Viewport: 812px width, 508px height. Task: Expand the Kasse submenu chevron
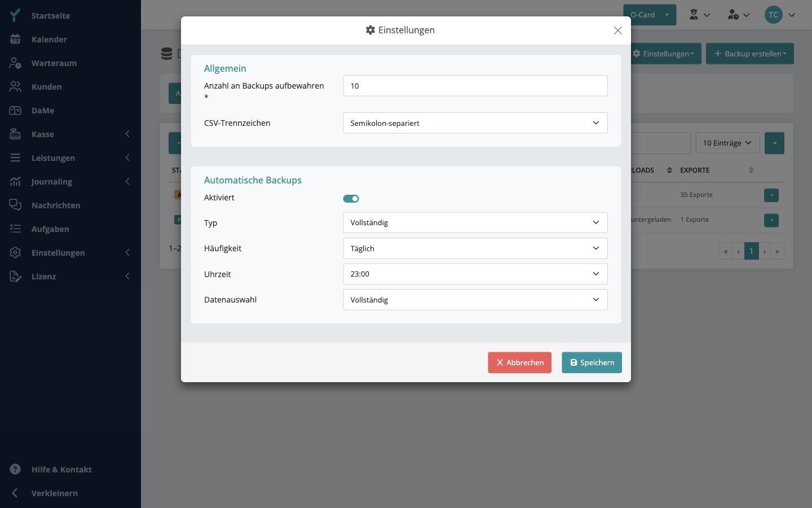[127, 134]
